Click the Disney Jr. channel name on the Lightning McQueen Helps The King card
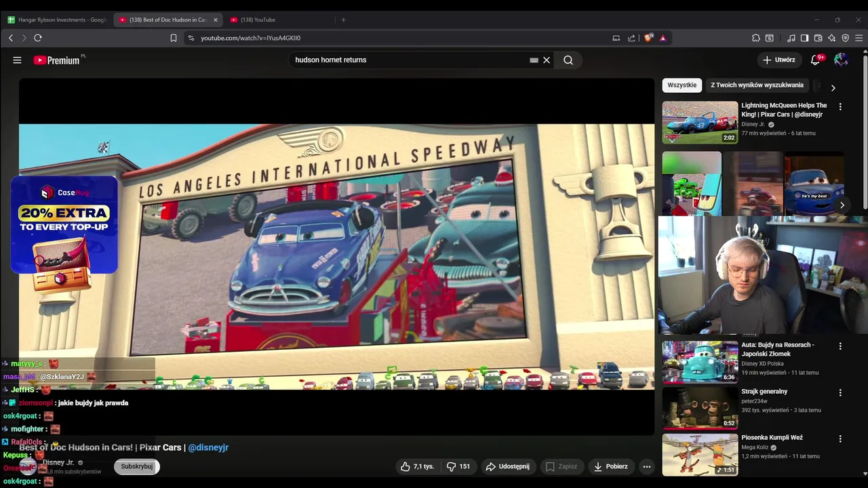This screenshot has height=488, width=868. [x=753, y=125]
